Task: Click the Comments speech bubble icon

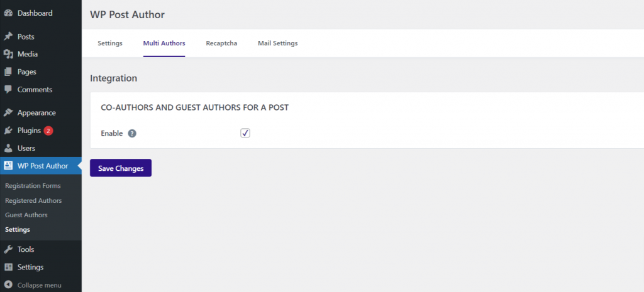Action: click(x=8, y=89)
